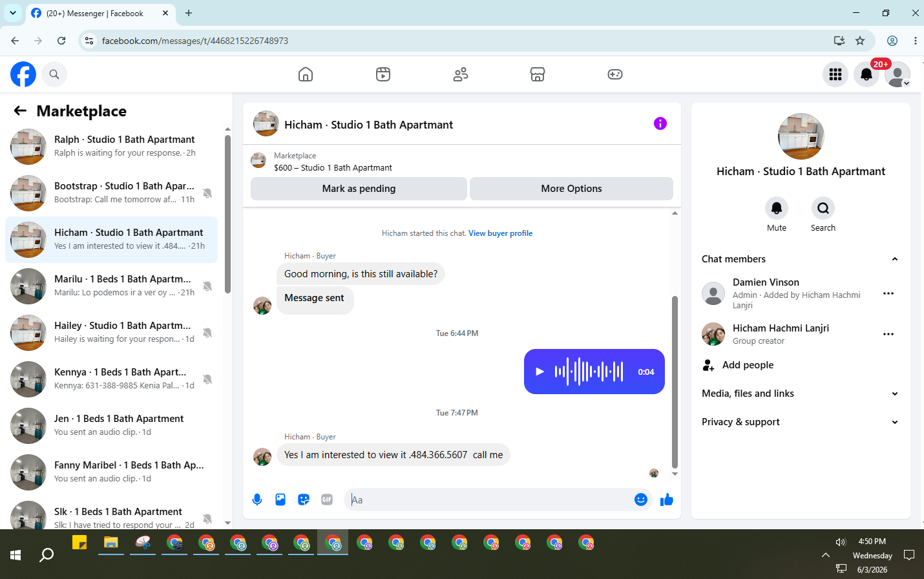
Task: Click the muted bell on Kennya chat
Action: pyautogui.click(x=207, y=379)
